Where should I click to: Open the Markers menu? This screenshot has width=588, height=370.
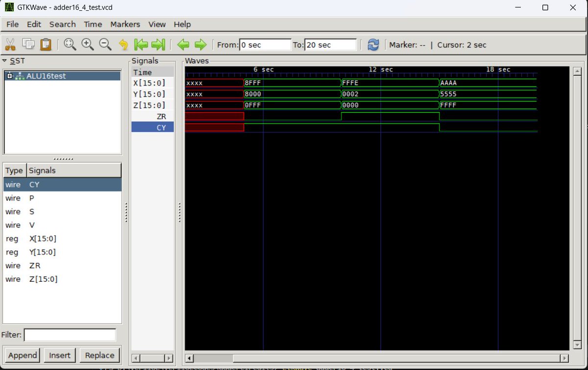click(125, 24)
